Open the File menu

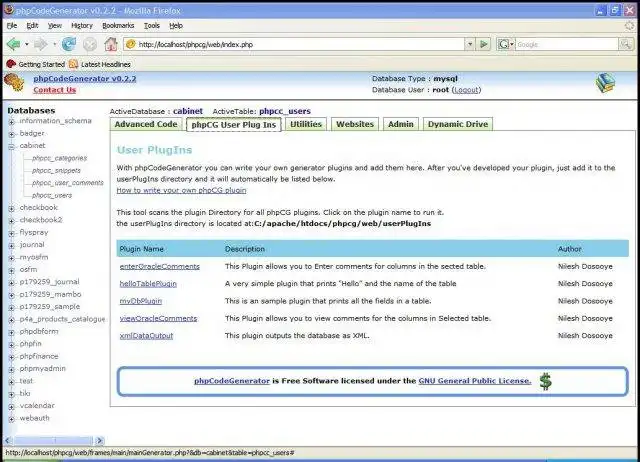pyautogui.click(x=12, y=25)
